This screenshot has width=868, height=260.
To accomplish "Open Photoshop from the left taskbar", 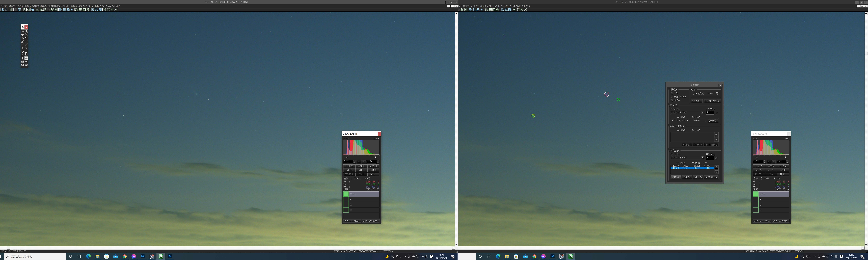I will pos(170,256).
